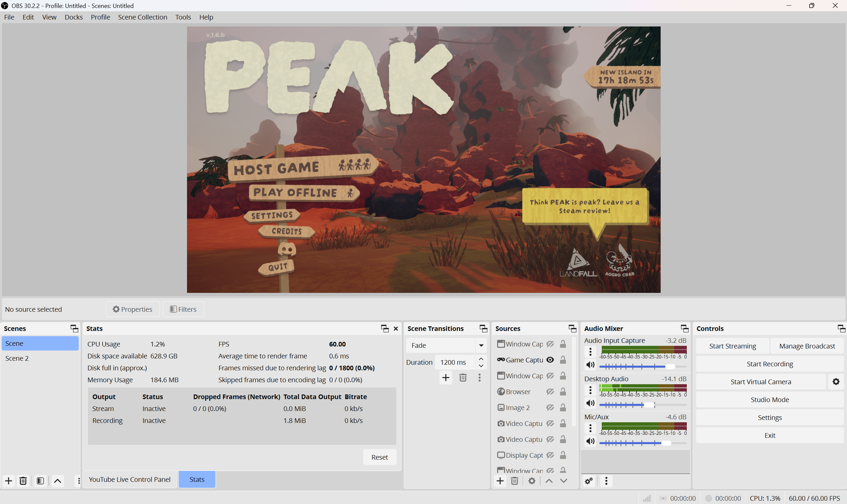This screenshot has width=847, height=504.
Task: Remove scene transition with trash icon
Action: pyautogui.click(x=463, y=378)
